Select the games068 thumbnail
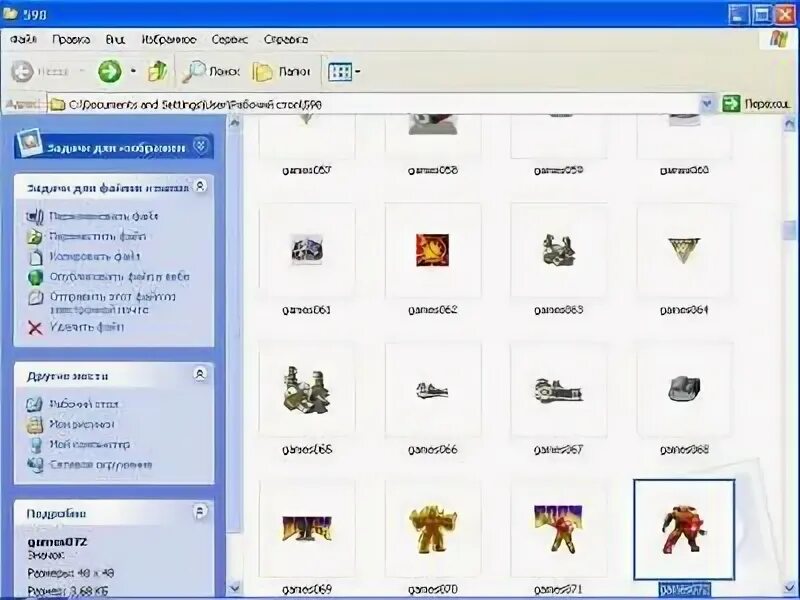Image resolution: width=800 pixels, height=600 pixels. pyautogui.click(x=684, y=390)
